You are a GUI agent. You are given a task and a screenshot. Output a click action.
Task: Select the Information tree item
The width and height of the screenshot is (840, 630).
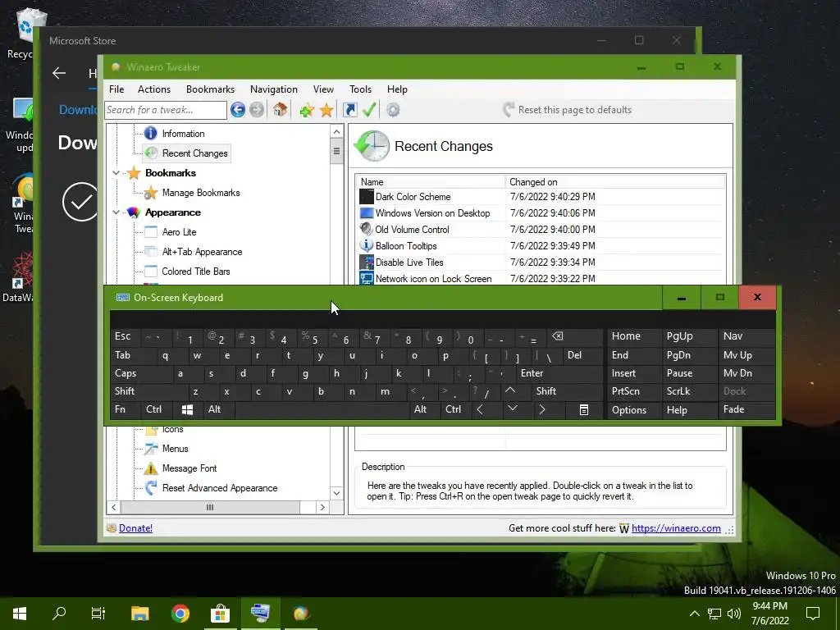(183, 134)
